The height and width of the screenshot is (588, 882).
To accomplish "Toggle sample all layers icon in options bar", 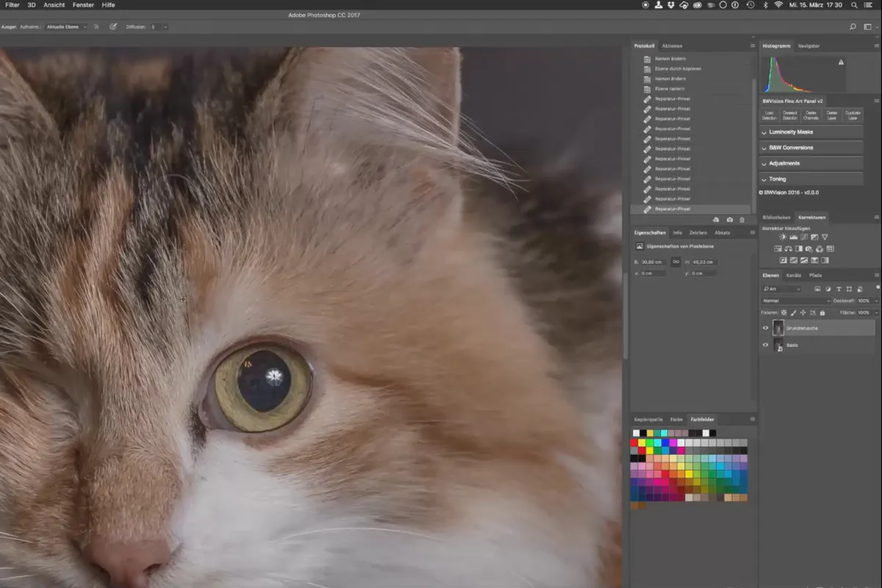I will click(x=97, y=26).
